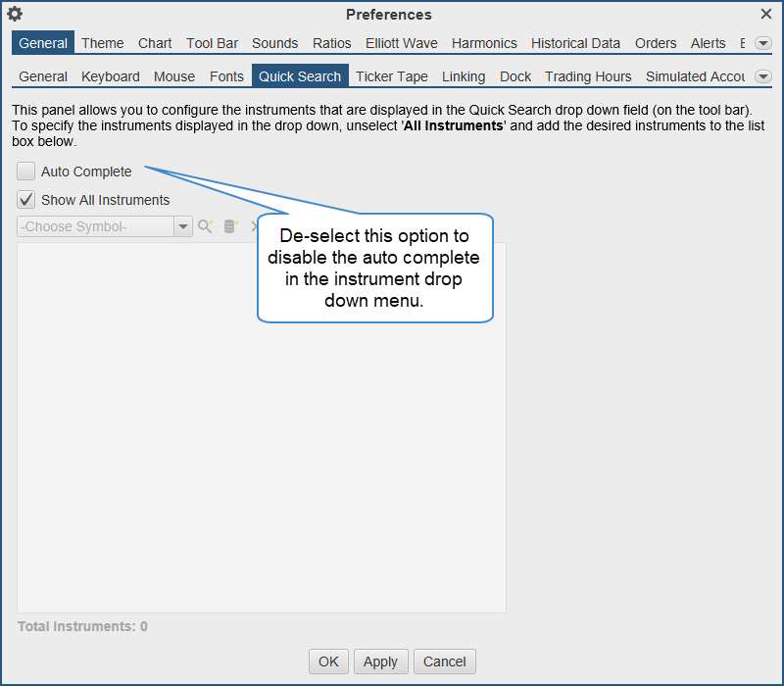This screenshot has width=784, height=686.
Task: Click the search instrument magnifier icon
Action: click(206, 226)
